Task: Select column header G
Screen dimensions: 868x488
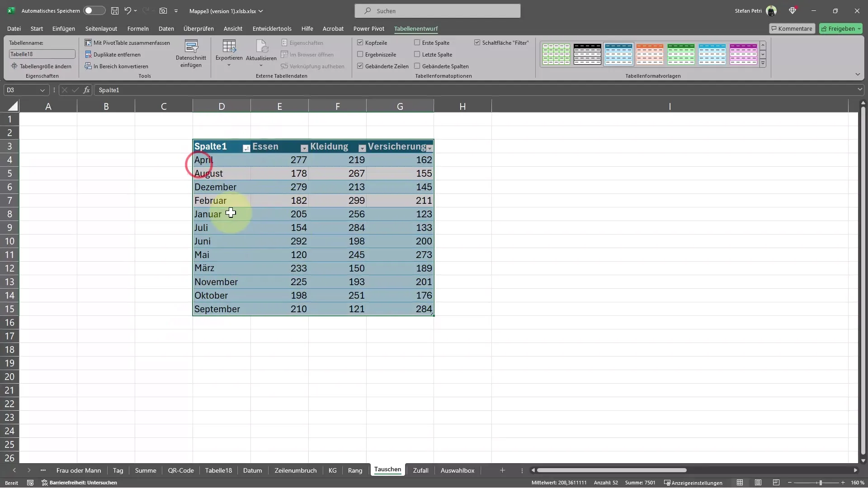Action: (400, 106)
